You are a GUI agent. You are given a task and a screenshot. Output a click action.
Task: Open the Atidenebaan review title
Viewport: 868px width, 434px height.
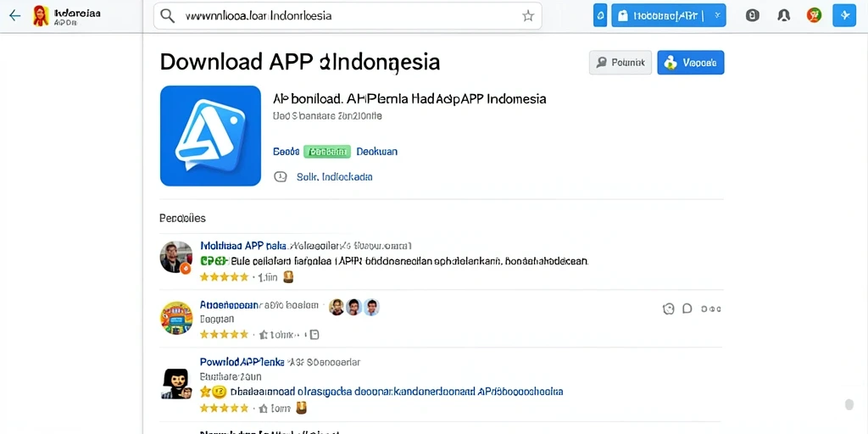(x=229, y=305)
